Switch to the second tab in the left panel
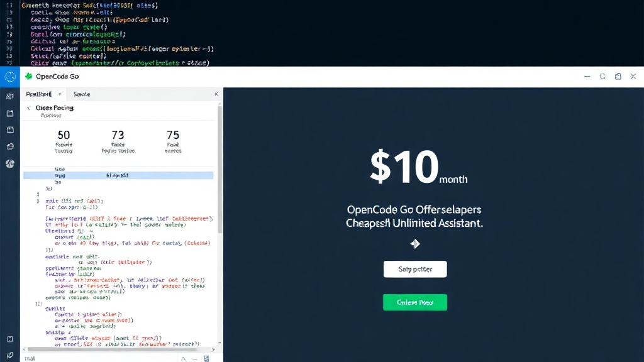Screen dimensions: 644x362 click(82, 94)
